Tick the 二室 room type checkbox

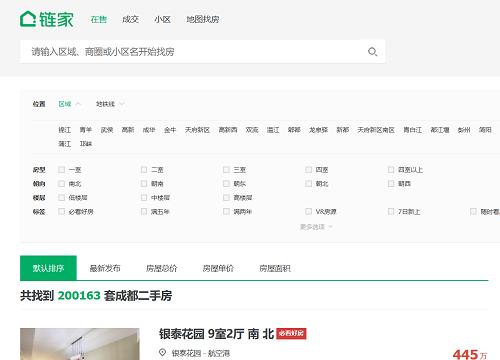pyautogui.click(x=144, y=170)
